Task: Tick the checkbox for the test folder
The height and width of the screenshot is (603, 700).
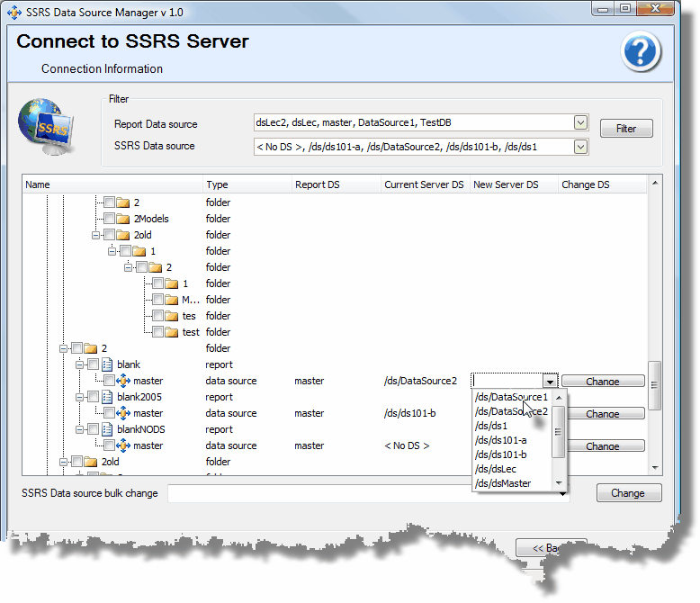Action: (158, 332)
